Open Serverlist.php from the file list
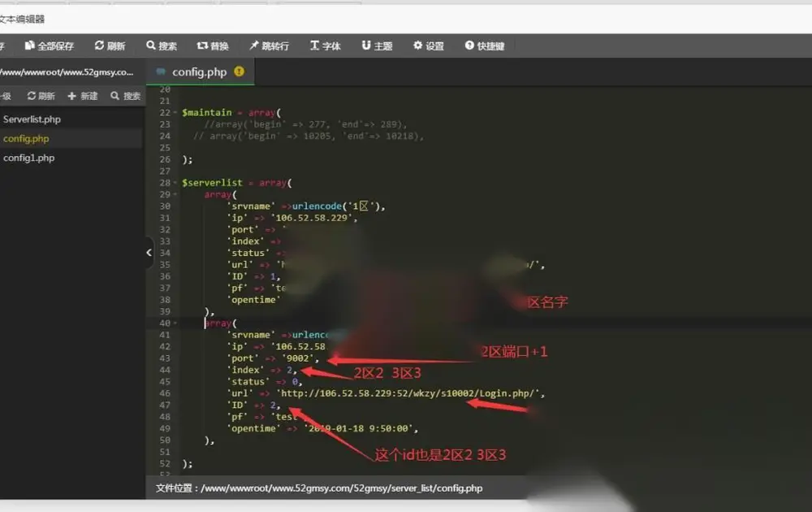Screen dimensions: 812x512 click(x=32, y=119)
